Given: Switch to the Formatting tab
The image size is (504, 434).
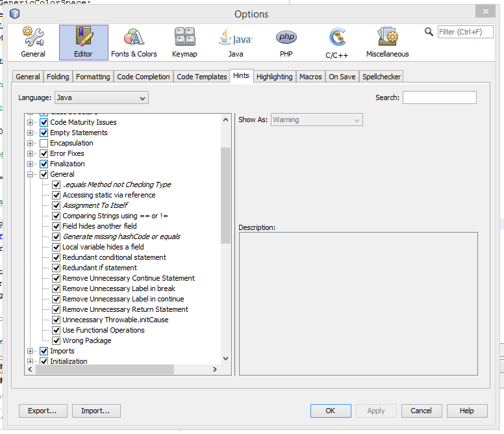Looking at the screenshot, I should pos(93,77).
